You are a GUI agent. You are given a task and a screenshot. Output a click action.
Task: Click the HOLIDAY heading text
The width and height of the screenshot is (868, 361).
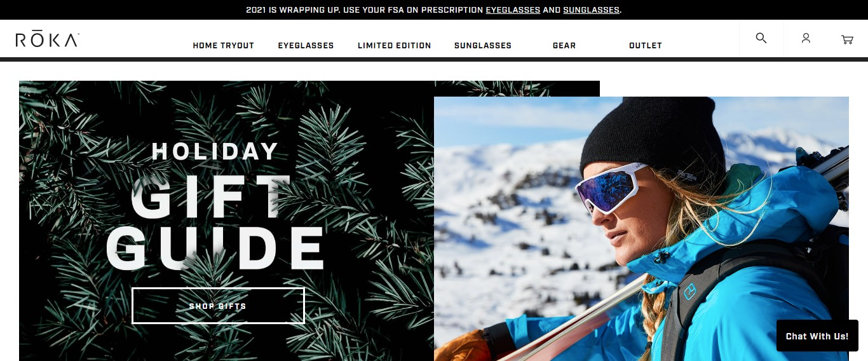click(215, 151)
